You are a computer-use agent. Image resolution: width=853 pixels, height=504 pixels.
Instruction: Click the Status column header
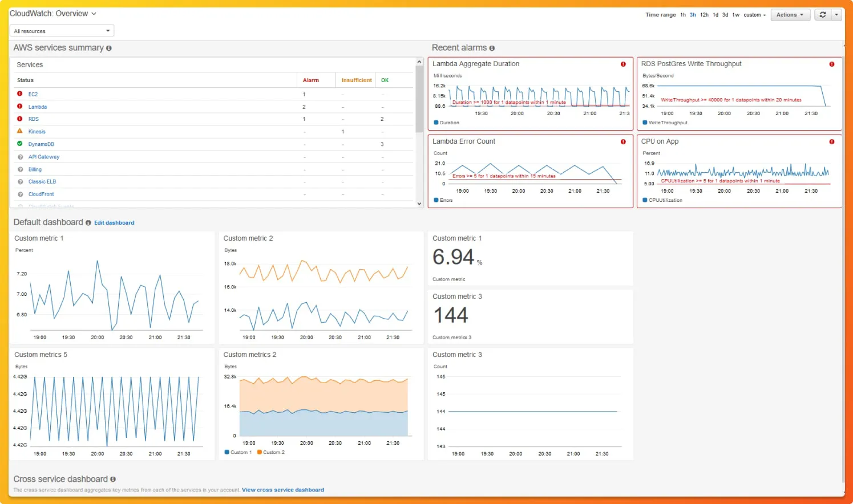point(25,80)
